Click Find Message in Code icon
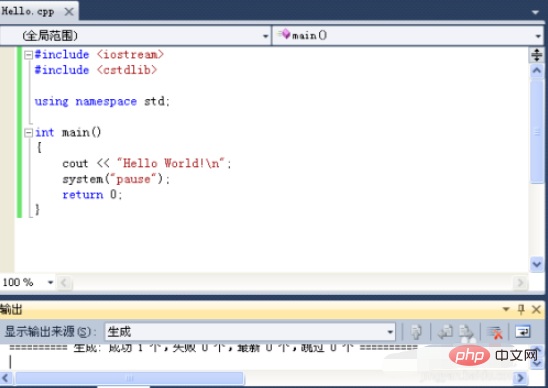Viewport: 548px width, 388px height. coord(416,332)
